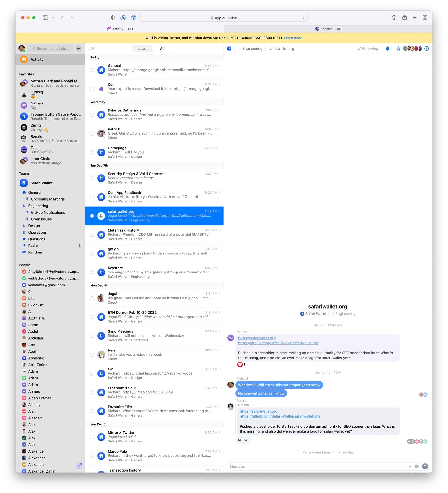Open Nathan's GitHub Safari-Wallet link in first message
The image size is (448, 493).
[x=278, y=343]
